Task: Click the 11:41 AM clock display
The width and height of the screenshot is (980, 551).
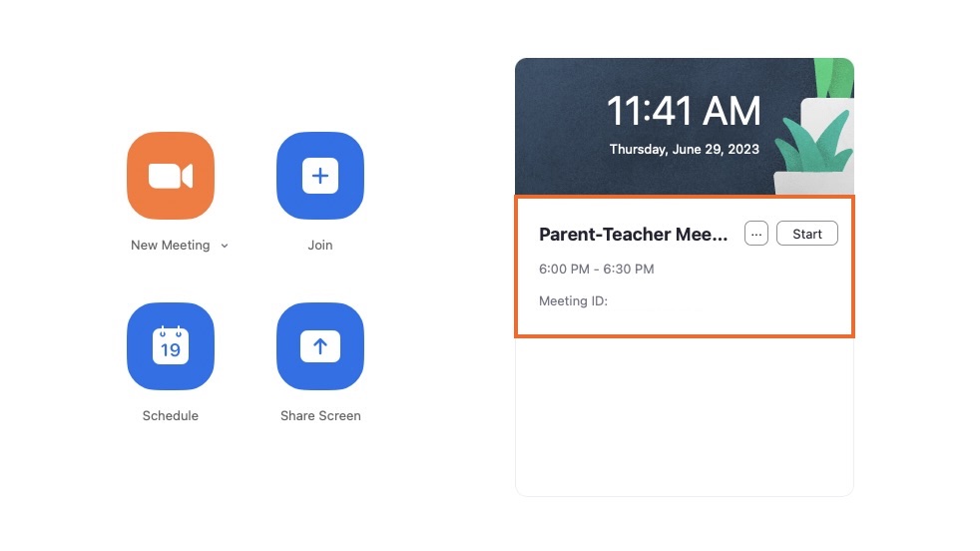Action: point(684,112)
